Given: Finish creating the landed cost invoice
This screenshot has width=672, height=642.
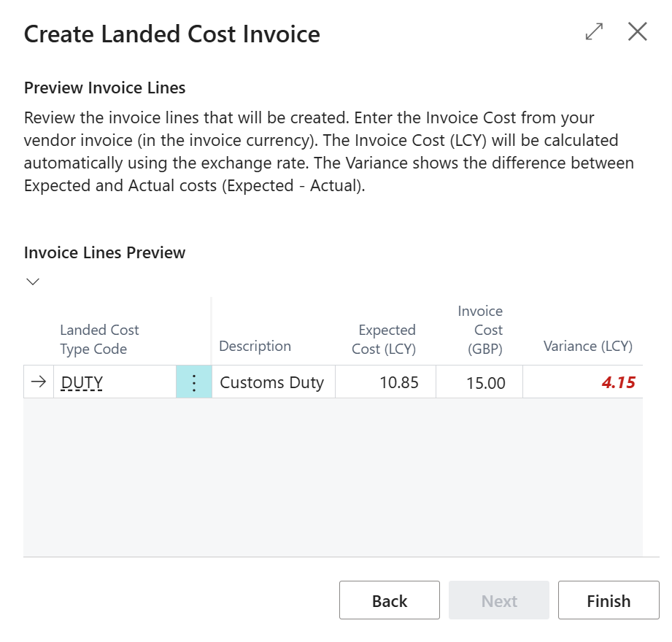Looking at the screenshot, I should 608,600.
